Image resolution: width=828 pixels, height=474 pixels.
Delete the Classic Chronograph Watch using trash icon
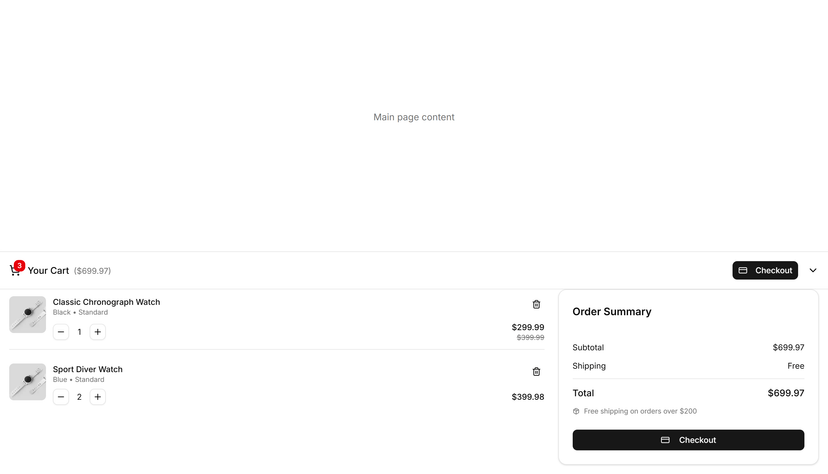[536, 305]
